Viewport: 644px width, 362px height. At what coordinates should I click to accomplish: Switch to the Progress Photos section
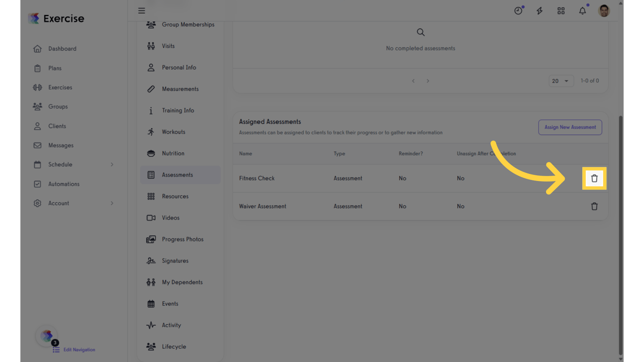coord(183,239)
